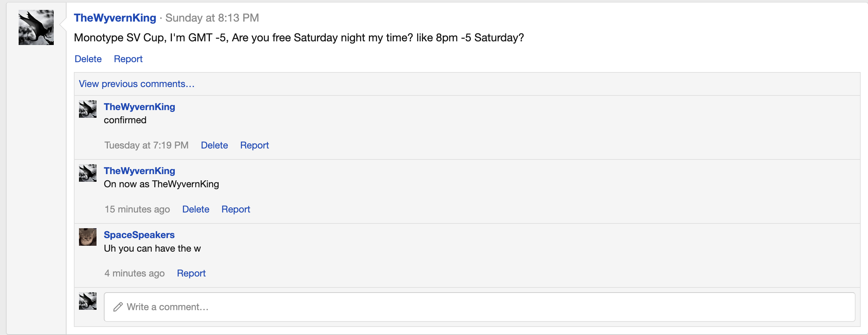Viewport: 868px width, 335px height.
Task: Click the 'Tuesday at 7:19 PM' timestamp
Action: (x=146, y=145)
